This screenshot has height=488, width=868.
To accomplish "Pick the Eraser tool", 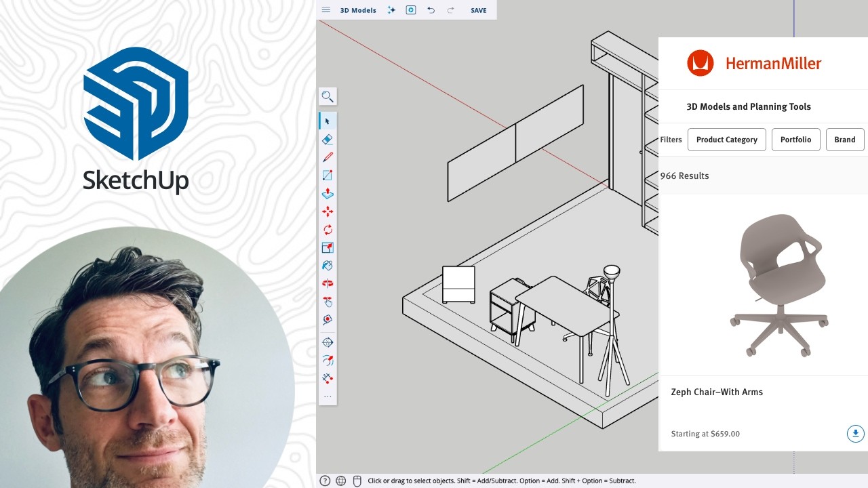I will tap(328, 139).
